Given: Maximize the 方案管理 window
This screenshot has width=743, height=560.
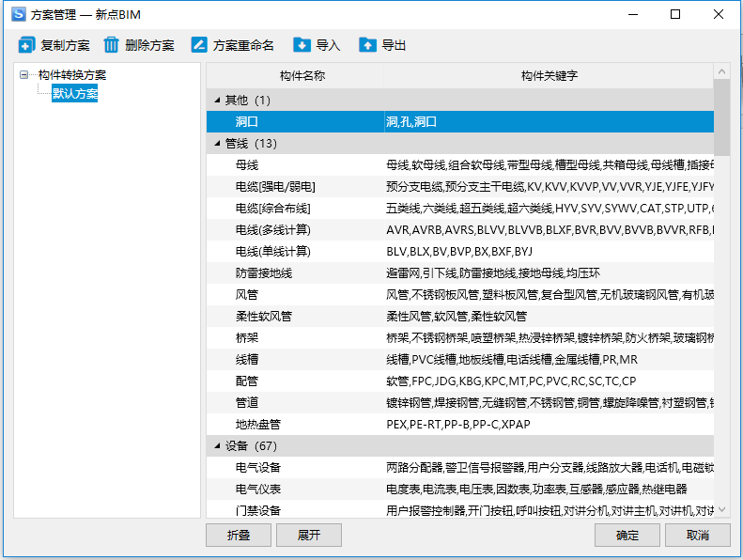Looking at the screenshot, I should [675, 14].
